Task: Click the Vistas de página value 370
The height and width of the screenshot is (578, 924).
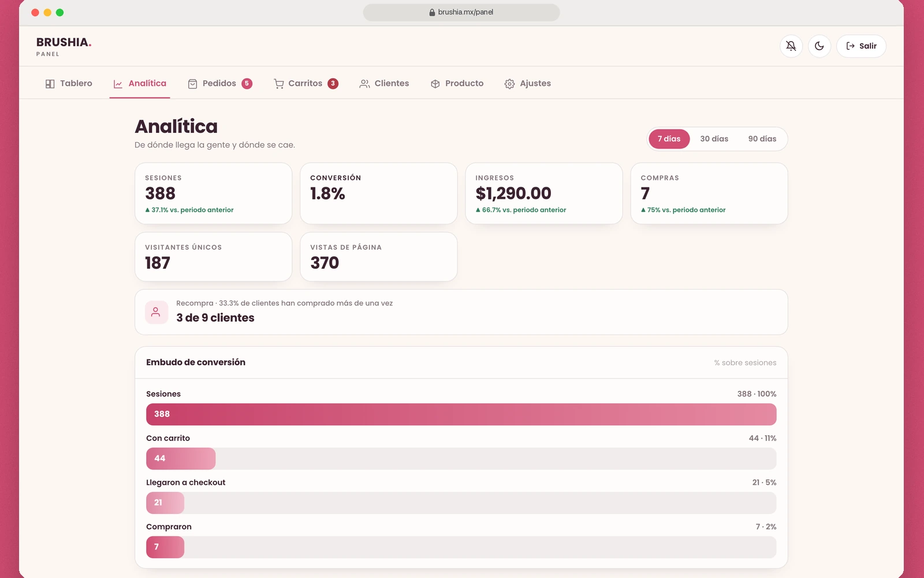Action: click(325, 263)
